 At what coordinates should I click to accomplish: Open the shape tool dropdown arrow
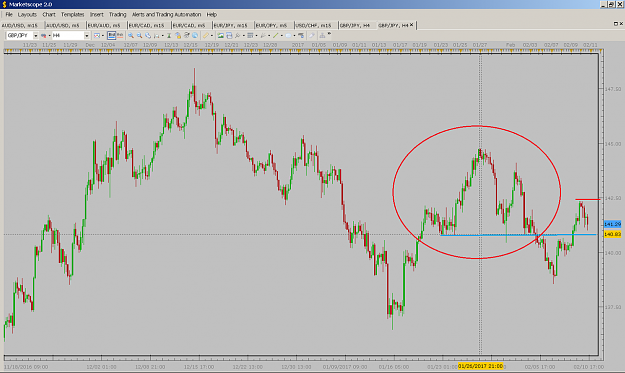(295, 35)
